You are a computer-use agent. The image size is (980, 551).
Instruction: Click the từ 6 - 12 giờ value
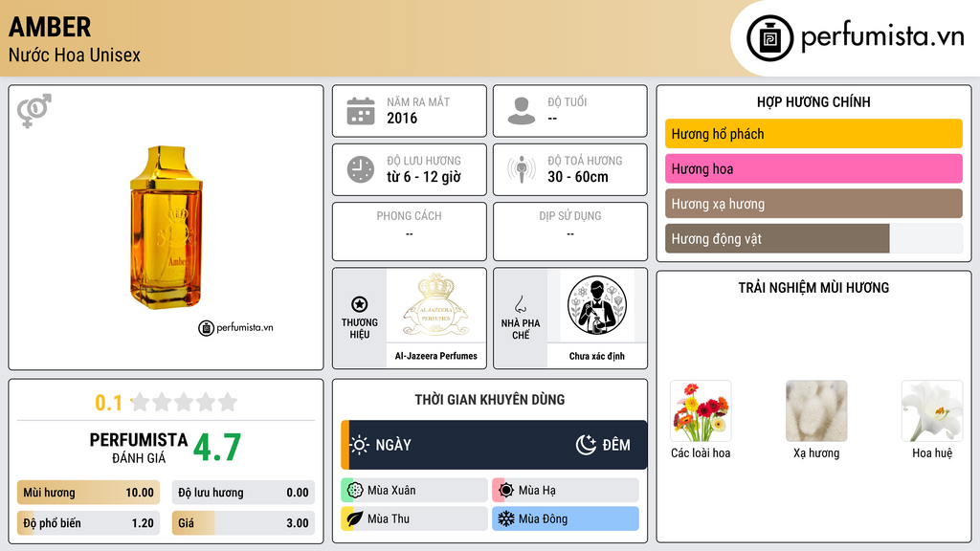tap(424, 177)
